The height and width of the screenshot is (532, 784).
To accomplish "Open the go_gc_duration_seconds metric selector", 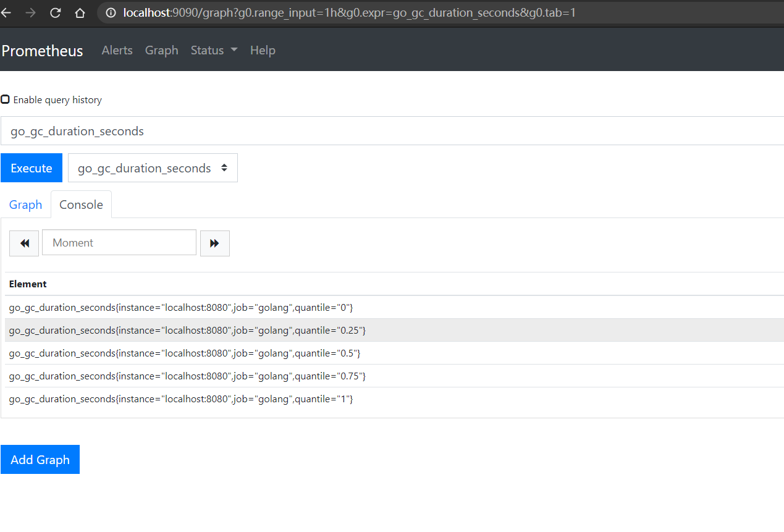I will [153, 168].
